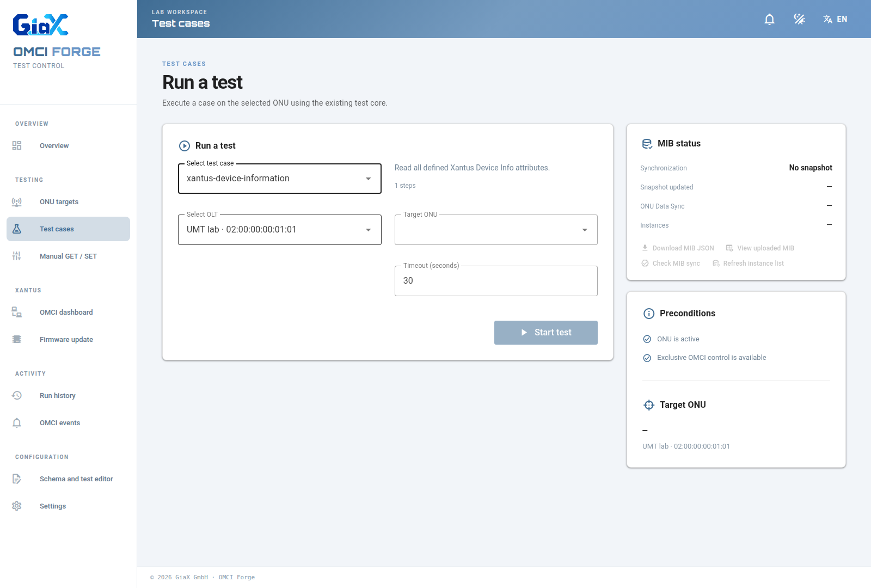Viewport: 871px width, 588px height.
Task: Click the Run a test play-circle icon
Action: tap(185, 146)
